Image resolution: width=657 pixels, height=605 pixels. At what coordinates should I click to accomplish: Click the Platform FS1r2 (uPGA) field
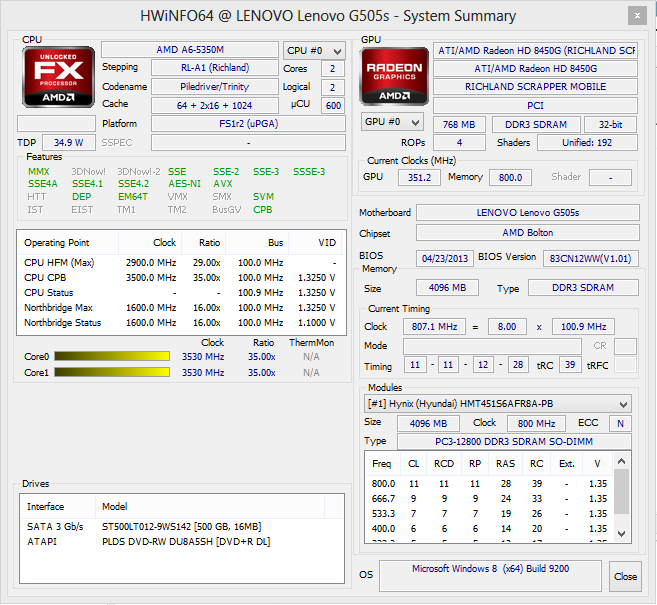(248, 124)
